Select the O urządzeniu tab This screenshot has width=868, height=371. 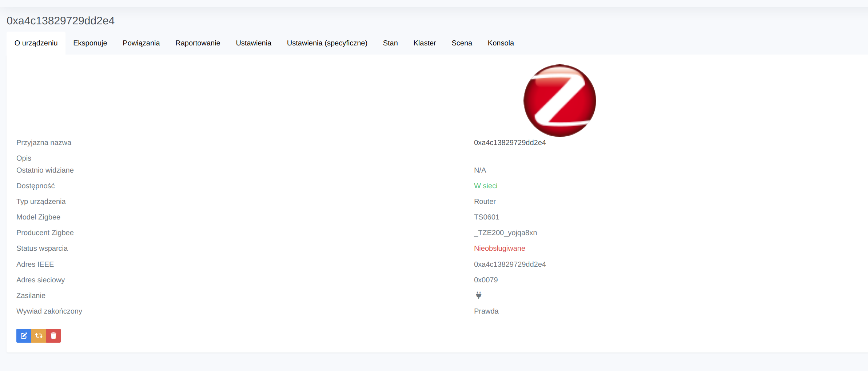[36, 43]
